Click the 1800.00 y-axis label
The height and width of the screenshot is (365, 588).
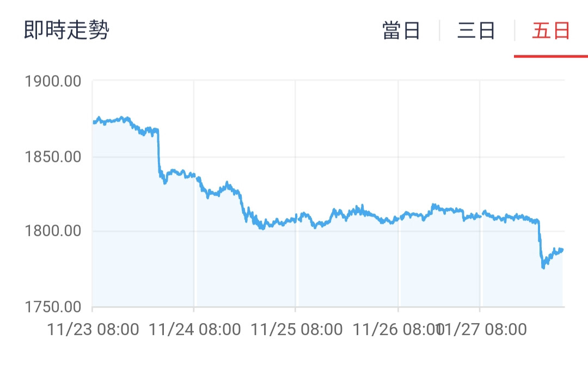(x=53, y=232)
